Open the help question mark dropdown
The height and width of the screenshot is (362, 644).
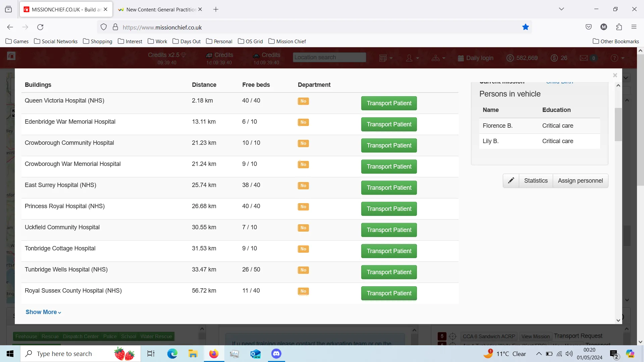[618, 58]
